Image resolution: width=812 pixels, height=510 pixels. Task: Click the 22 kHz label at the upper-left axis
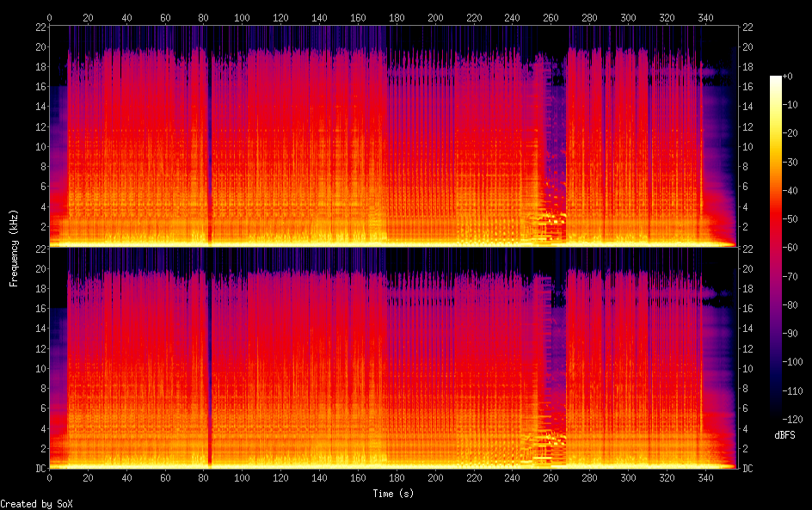40,27
